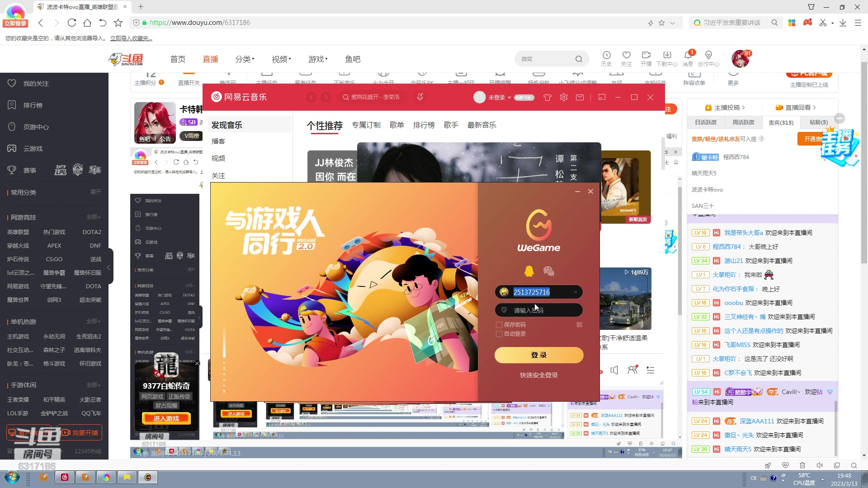868x488 pixels.
Task: Select WeChat login icon in WeGame
Action: tap(548, 271)
